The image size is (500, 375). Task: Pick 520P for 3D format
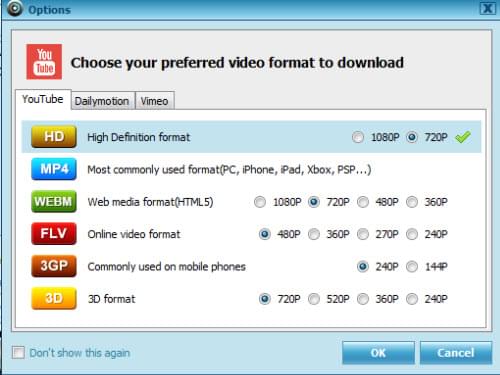coord(314,299)
